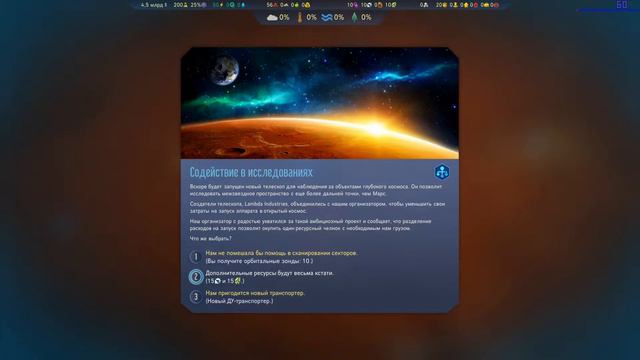Choose 'Дополнительные ресурсы будут весьма кстати' answer
This screenshot has height=360, width=640.
click(269, 273)
